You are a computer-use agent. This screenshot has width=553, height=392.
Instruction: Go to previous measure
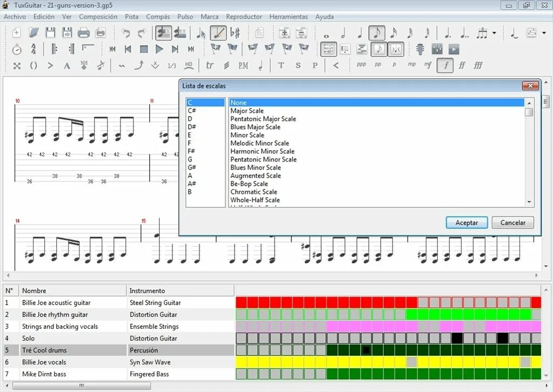coord(128,49)
